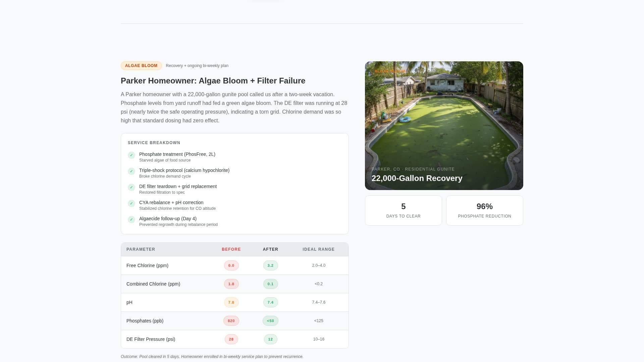The image size is (644, 362).
Task: Click the 'Recovery + ongoing bi-weekly plan' text
Action: [x=197, y=66]
